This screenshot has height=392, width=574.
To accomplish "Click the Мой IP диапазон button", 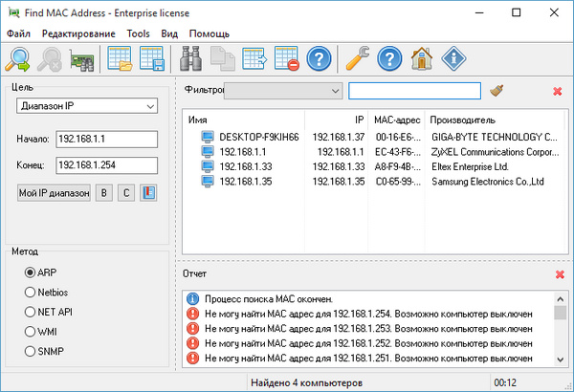I will point(54,193).
